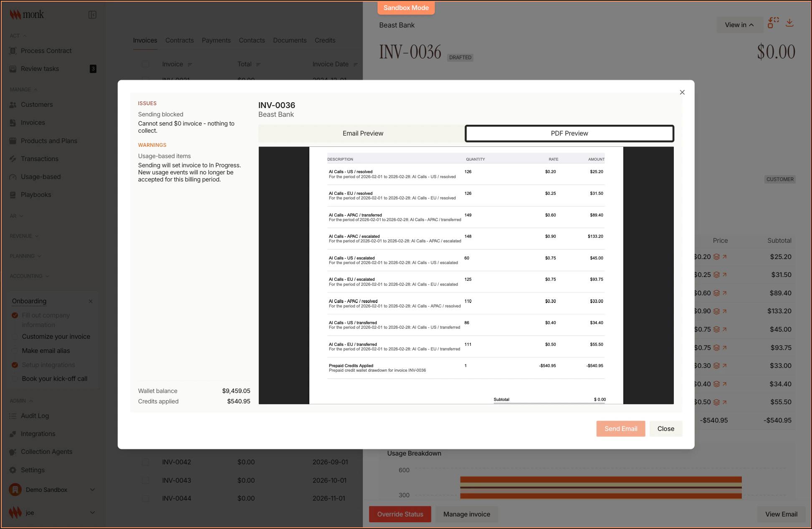
Task: Toggle Fill out company information step
Action: coord(15,315)
